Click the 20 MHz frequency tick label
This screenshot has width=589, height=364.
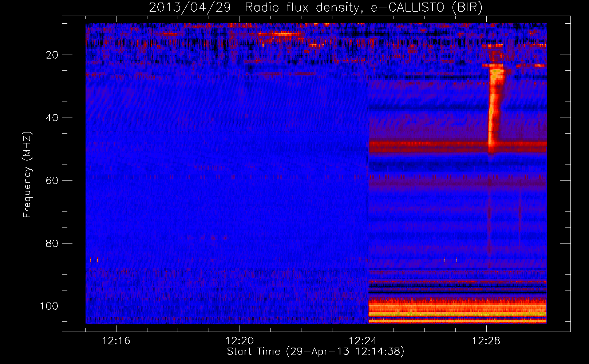point(52,55)
